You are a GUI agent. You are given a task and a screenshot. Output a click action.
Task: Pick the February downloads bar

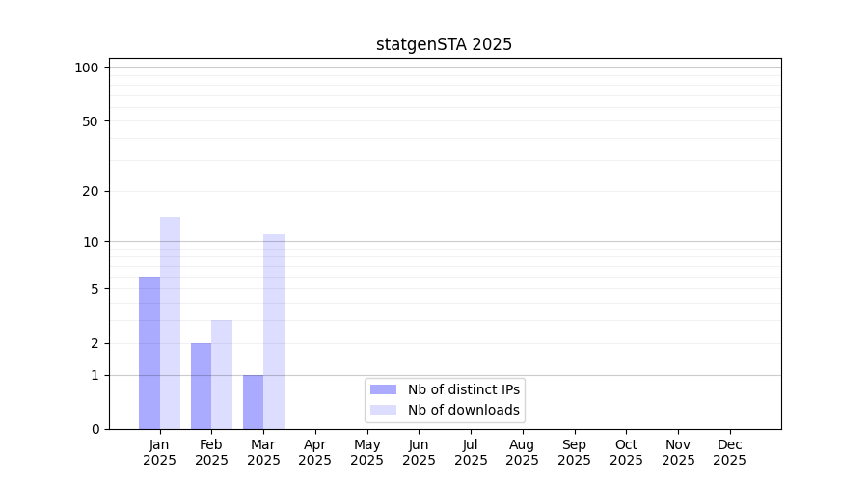click(222, 374)
